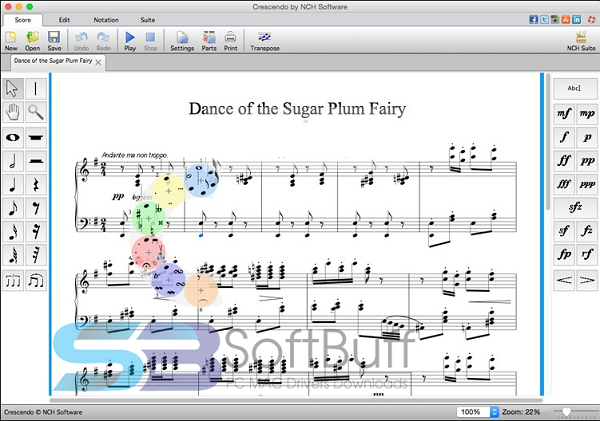Choose the quarter note tool

(13, 185)
